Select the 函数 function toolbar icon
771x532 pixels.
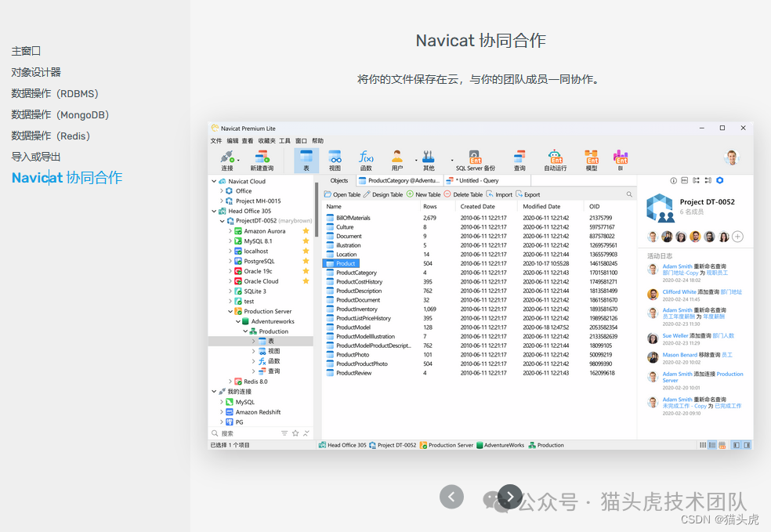[x=366, y=161]
